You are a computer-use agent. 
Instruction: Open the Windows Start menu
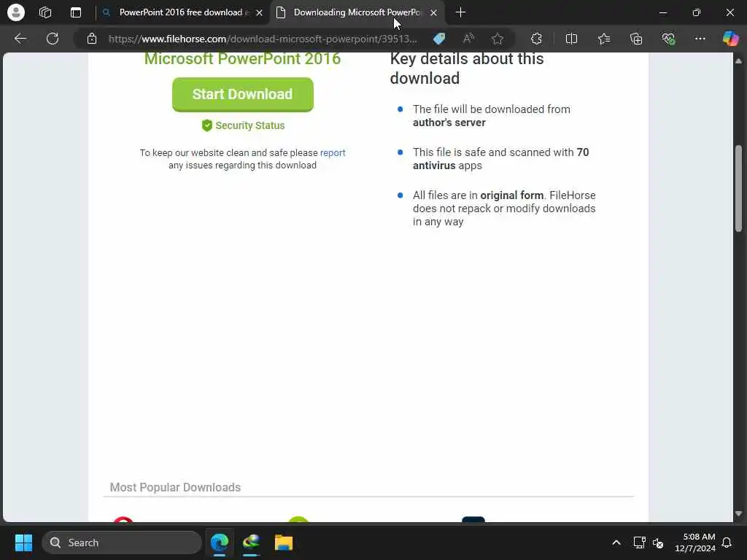[23, 542]
